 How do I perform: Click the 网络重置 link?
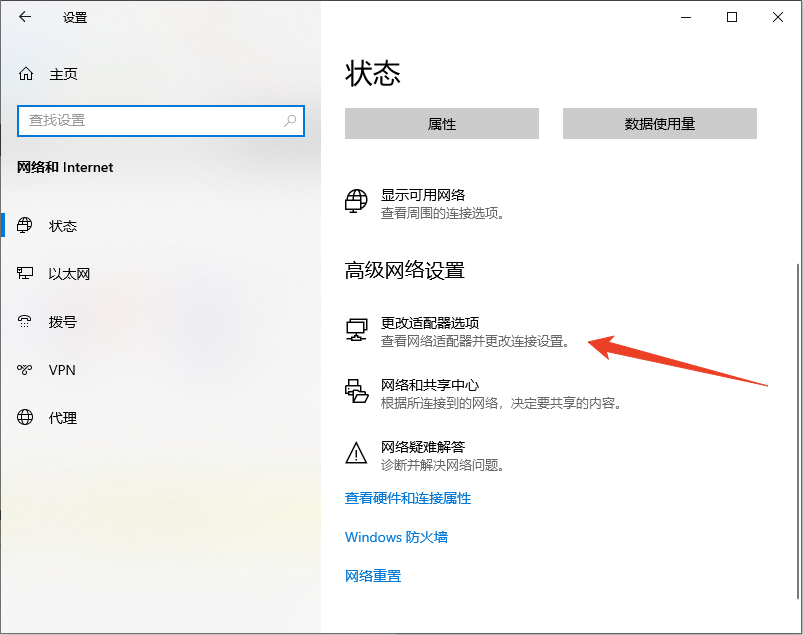point(372,575)
